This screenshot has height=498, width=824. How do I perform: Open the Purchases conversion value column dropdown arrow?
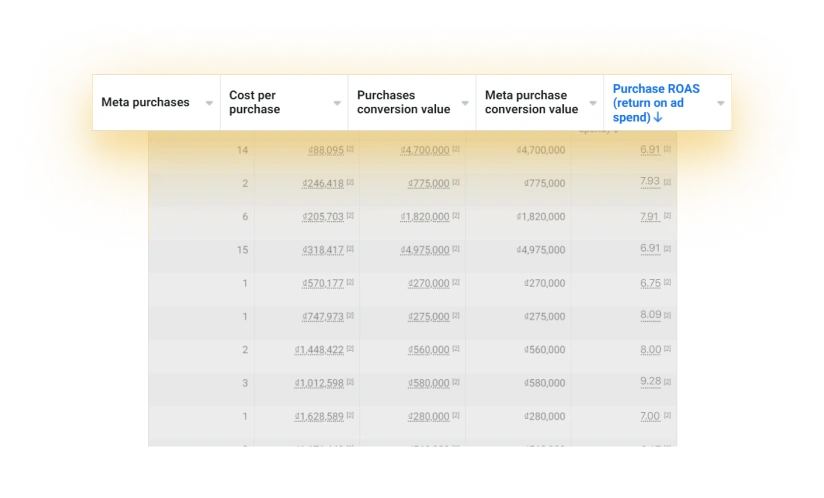click(465, 103)
